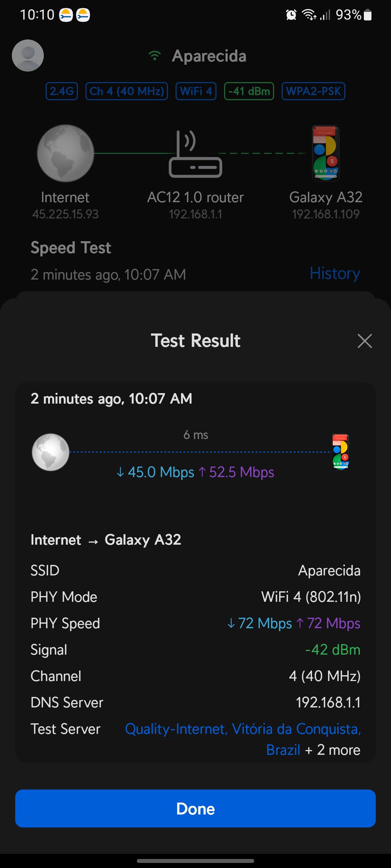Tap the globe in test result card
The image size is (391, 868).
(51, 452)
